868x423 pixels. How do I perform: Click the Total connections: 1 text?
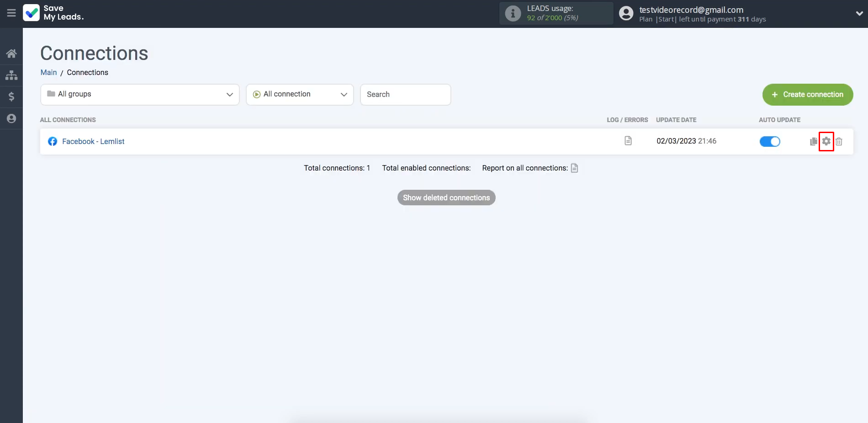tap(337, 168)
